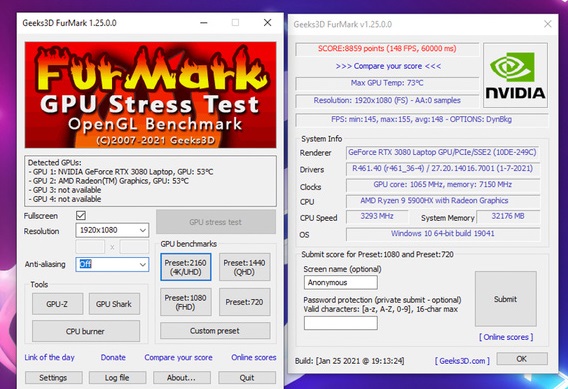Start the CPU burner tool
This screenshot has height=389, width=568.
click(85, 331)
